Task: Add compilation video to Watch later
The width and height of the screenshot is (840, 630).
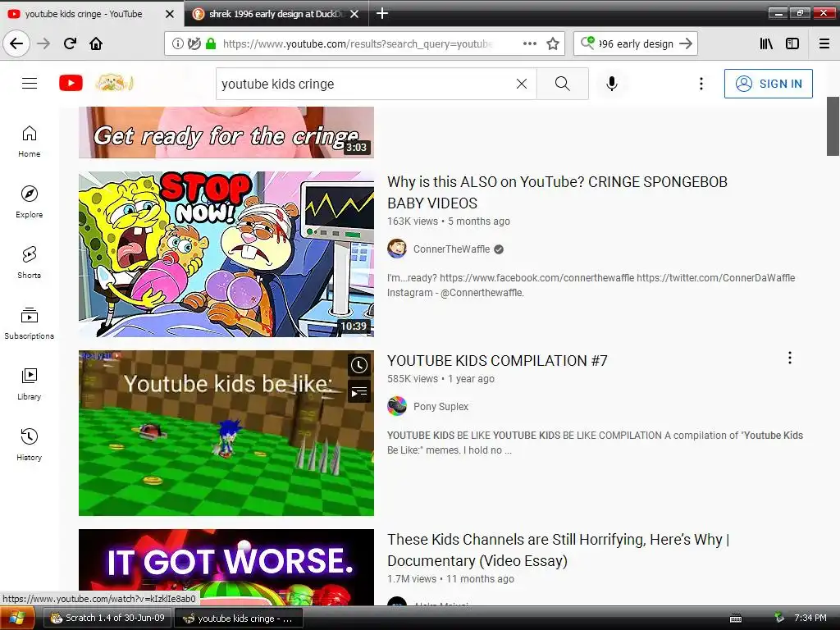Action: 359,365
